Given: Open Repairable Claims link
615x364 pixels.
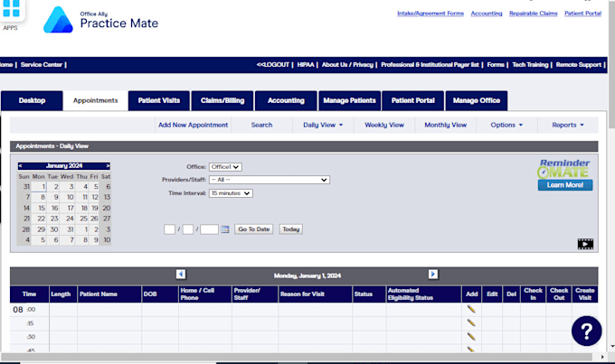Looking at the screenshot, I should (x=534, y=14).
